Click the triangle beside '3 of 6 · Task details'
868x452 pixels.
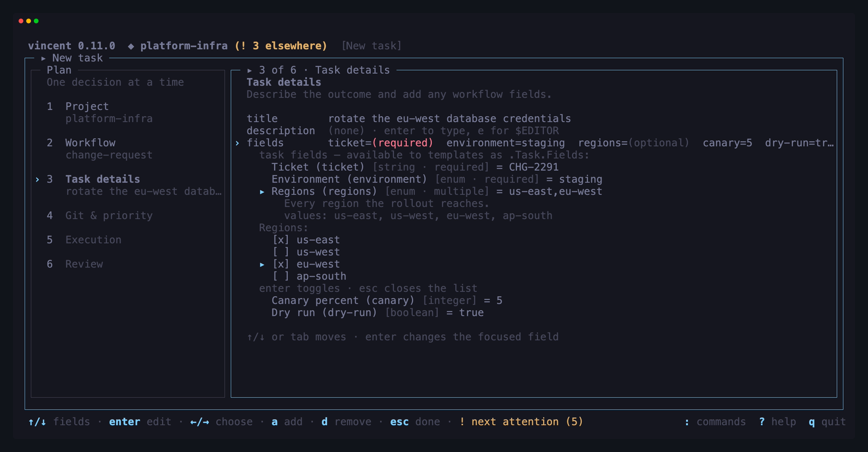(250, 70)
